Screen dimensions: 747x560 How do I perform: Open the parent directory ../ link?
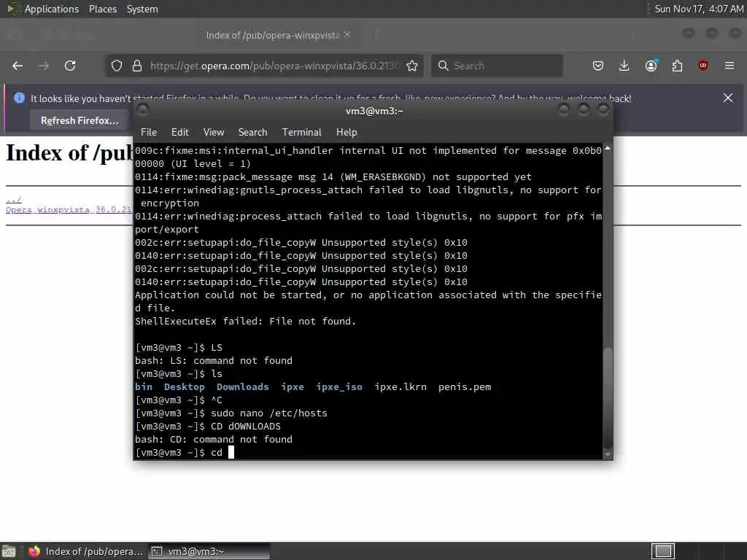pos(13,199)
